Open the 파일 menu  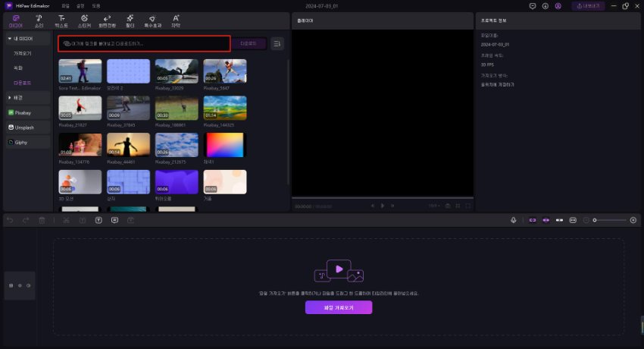pyautogui.click(x=65, y=5)
